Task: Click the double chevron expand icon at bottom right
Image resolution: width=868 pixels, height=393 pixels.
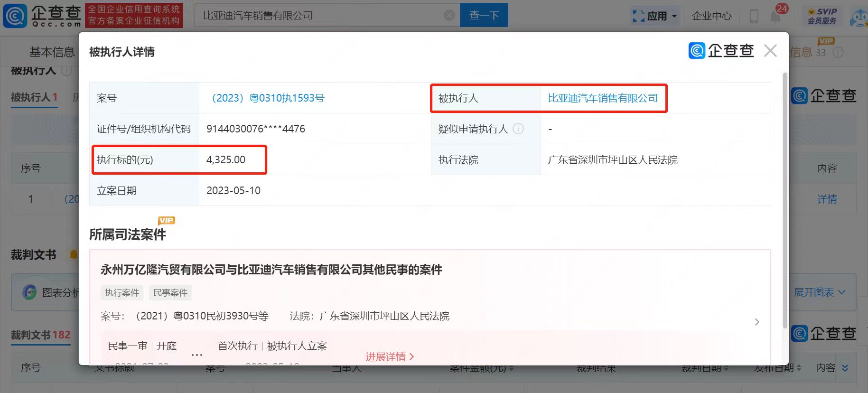Action: [x=845, y=368]
